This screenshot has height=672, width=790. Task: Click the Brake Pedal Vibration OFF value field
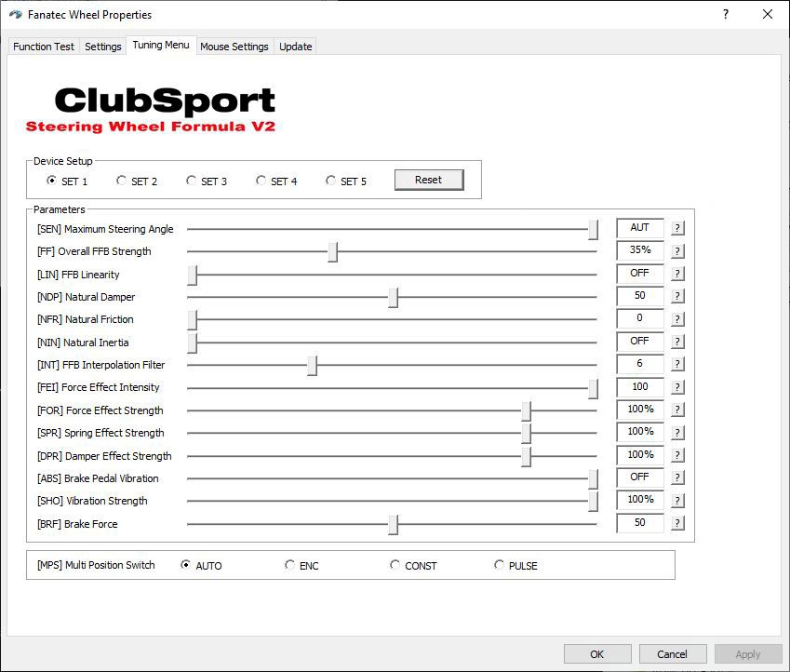click(640, 477)
